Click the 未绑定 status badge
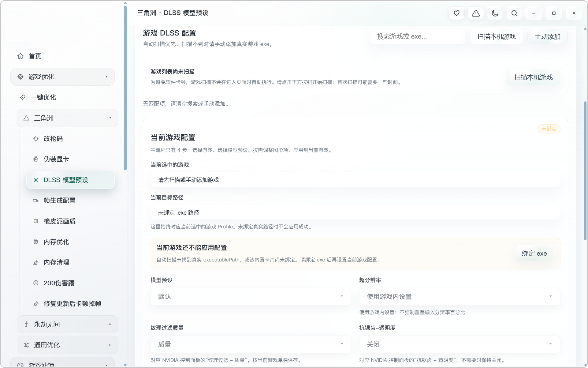This screenshot has width=588, height=368. (x=549, y=129)
